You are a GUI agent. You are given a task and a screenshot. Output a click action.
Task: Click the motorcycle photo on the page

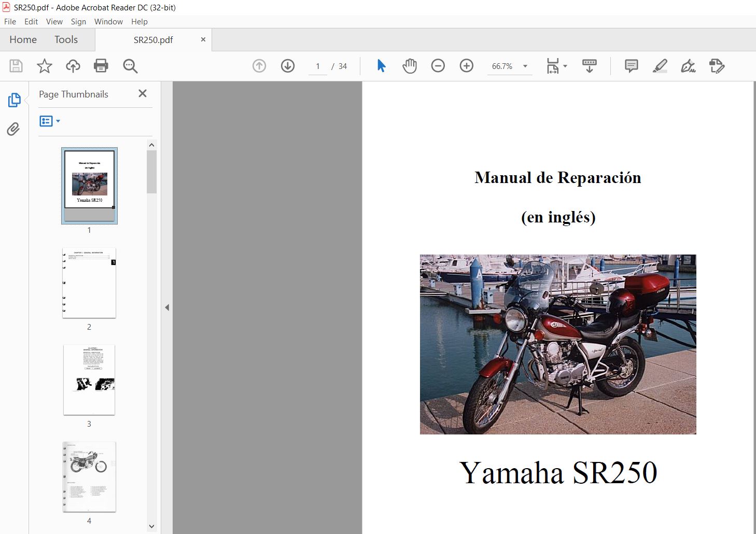[558, 344]
